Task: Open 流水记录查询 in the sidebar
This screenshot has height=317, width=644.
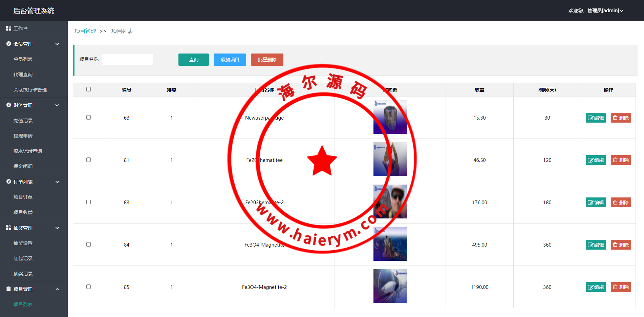Action: click(x=28, y=151)
